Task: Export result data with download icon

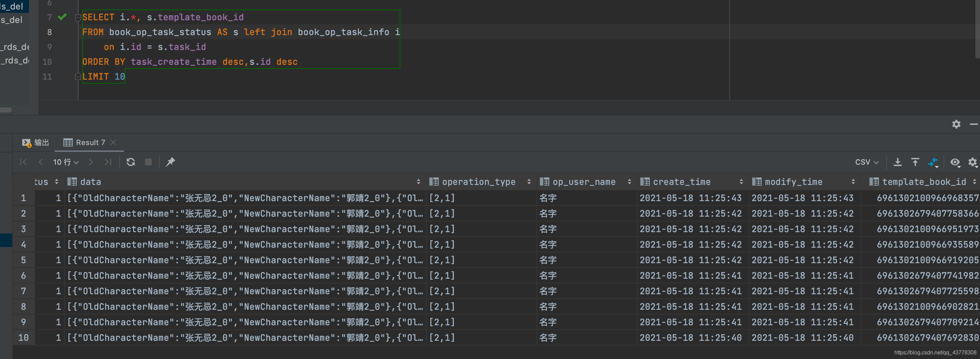Action: tap(897, 162)
